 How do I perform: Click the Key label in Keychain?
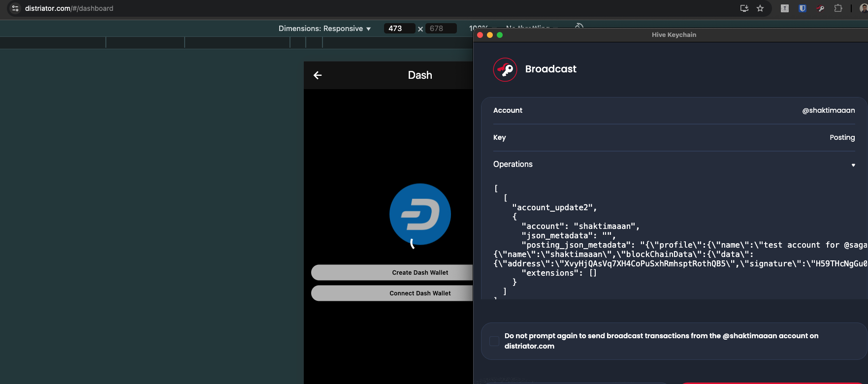(499, 137)
